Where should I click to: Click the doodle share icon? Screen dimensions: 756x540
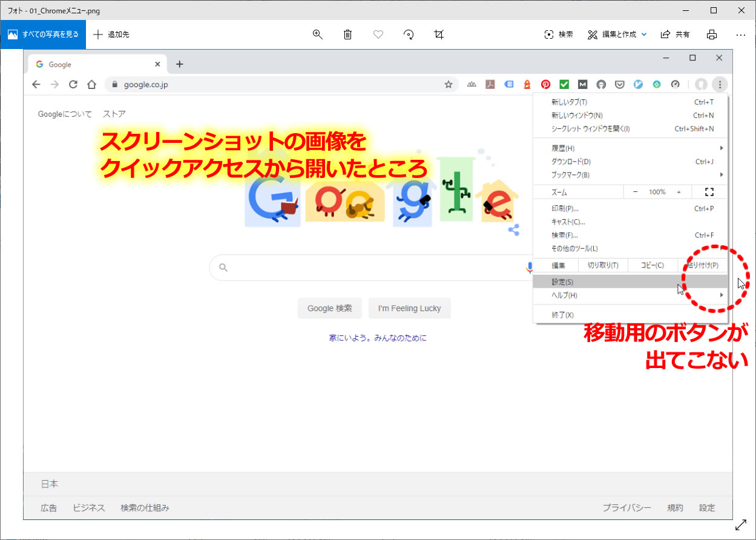[x=513, y=230]
